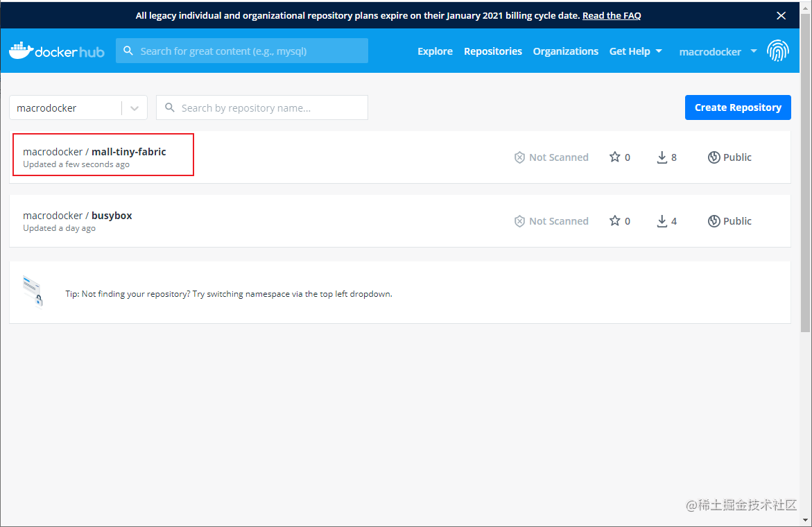Click the Docker Hub whale logo
The height and width of the screenshot is (527, 812).
pyautogui.click(x=57, y=51)
